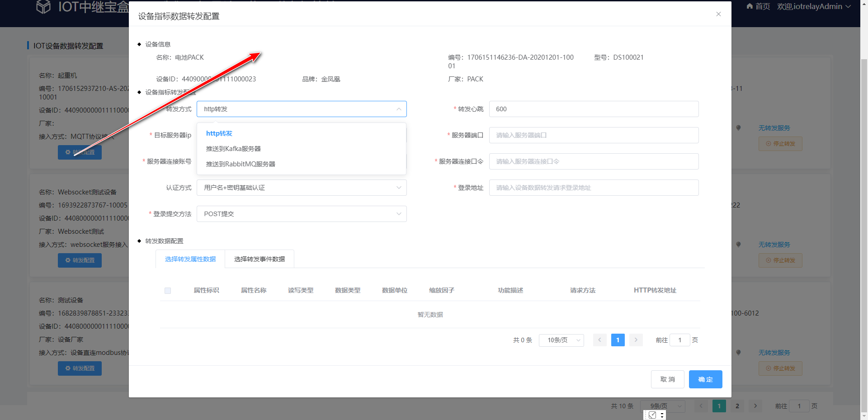The height and width of the screenshot is (420, 868).
Task: Toggle the select-all checkbox in the attribute table header
Action: tap(168, 291)
